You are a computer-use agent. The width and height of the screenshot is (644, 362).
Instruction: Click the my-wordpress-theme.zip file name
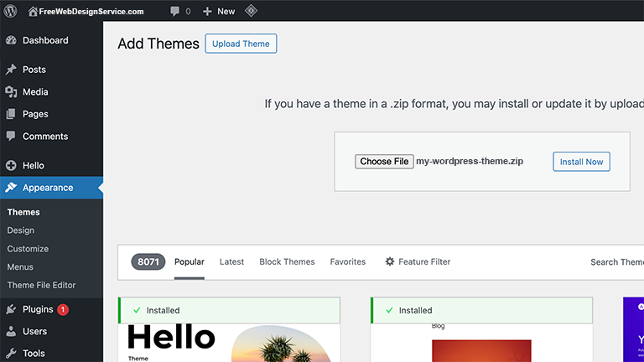point(470,161)
